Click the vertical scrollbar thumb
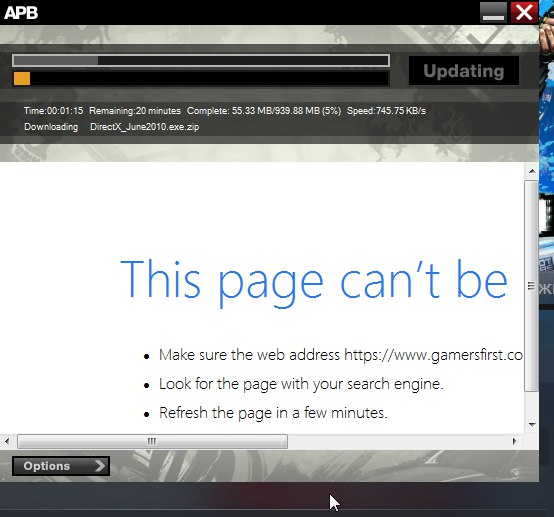Screen dimensions: 554x517 tap(531, 286)
